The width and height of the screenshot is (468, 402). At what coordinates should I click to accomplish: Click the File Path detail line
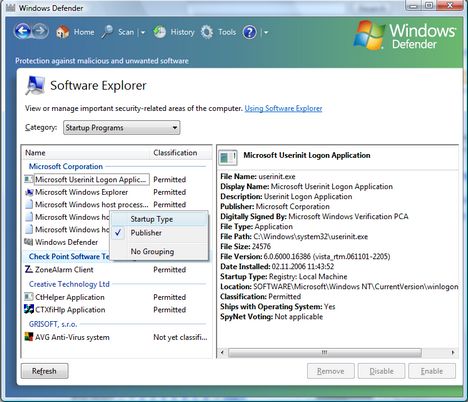coord(294,236)
